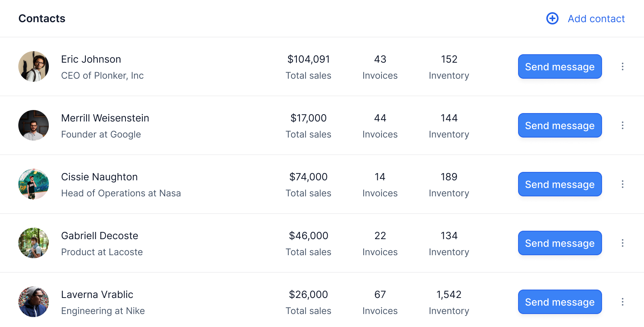Open the three-dot menu for Merrill Weisenstein
The height and width of the screenshot is (327, 644).
click(x=623, y=125)
